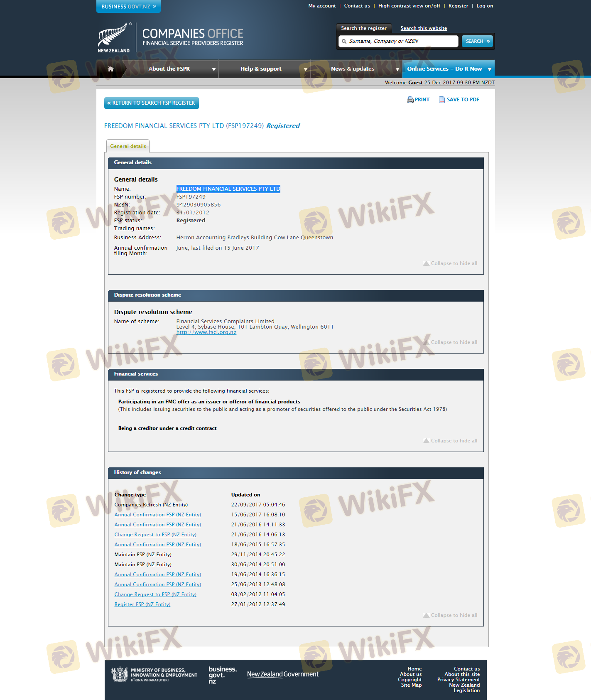This screenshot has height=700, width=591.
Task: Open Change Request to FSP from 03/02/2012
Action: tap(155, 594)
